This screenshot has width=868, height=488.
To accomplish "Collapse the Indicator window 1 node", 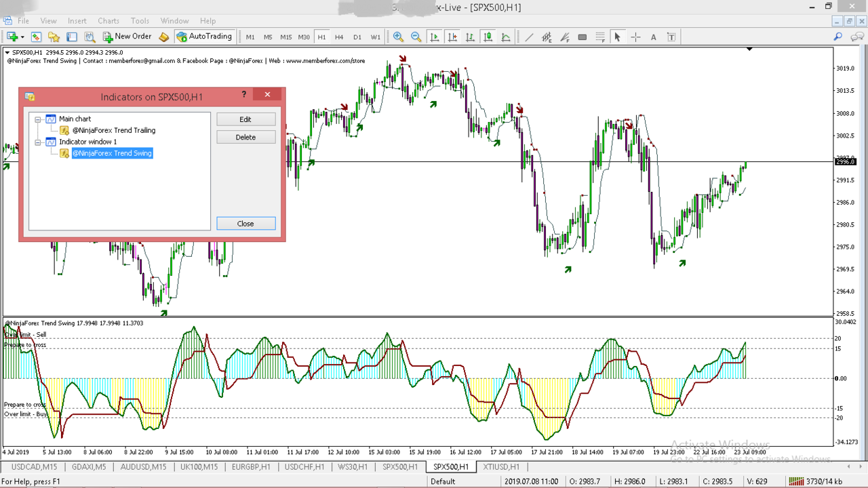I will click(39, 142).
